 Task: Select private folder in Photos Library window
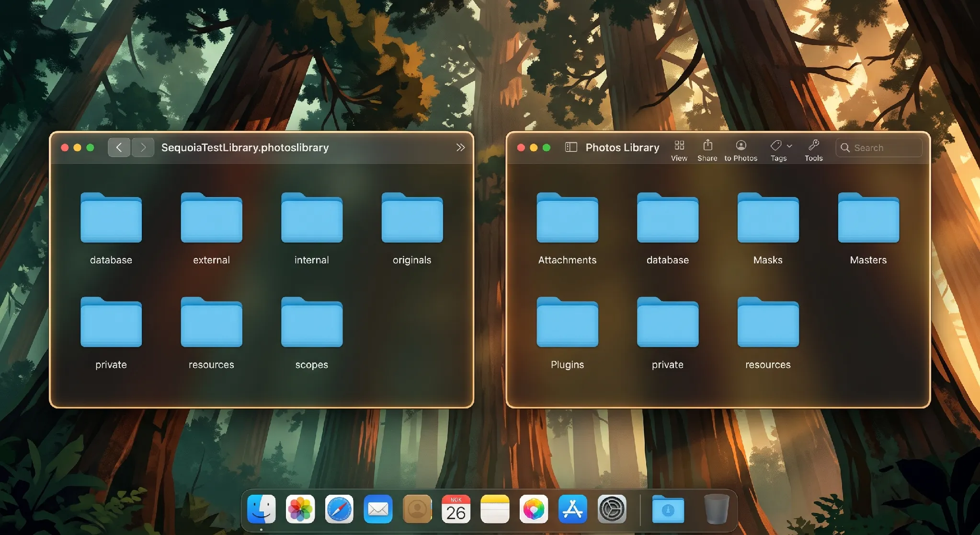(x=668, y=322)
